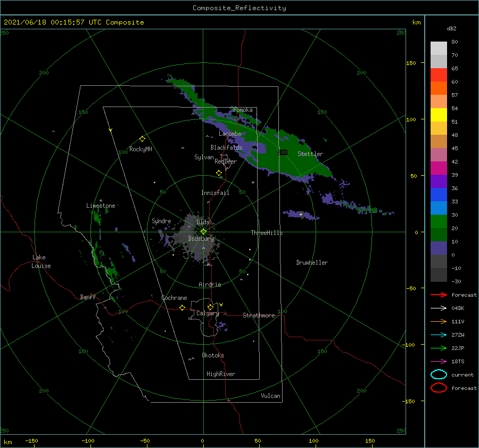Image resolution: width=479 pixels, height=448 pixels.
Task: Click the white 04DK arrow in the legend
Action: point(439,308)
